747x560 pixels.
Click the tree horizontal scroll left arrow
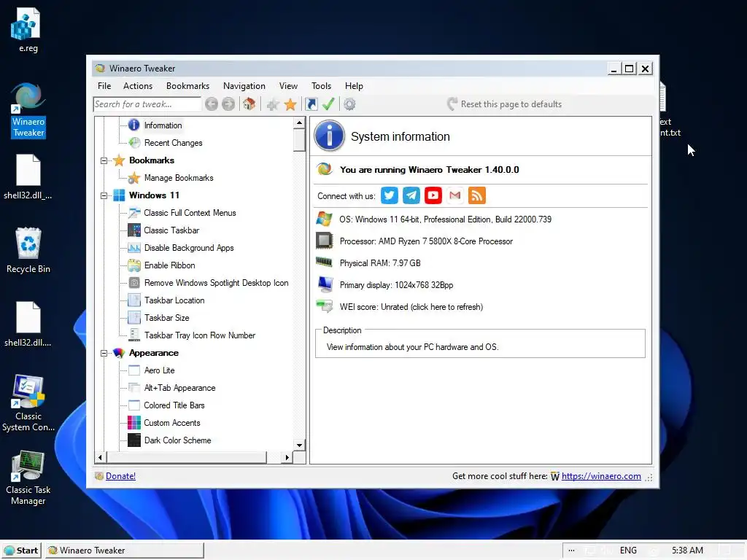[x=100, y=458]
